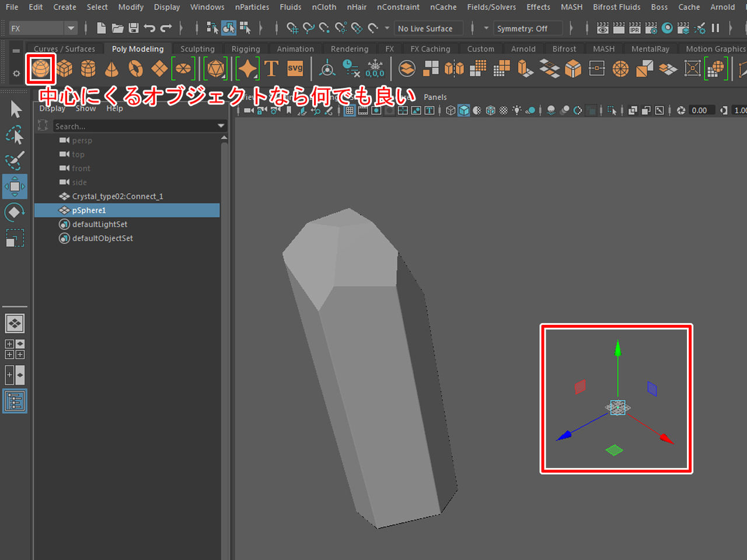Expand the Outliner search filter dropdown arrow
The image size is (747, 560).
[x=221, y=126]
